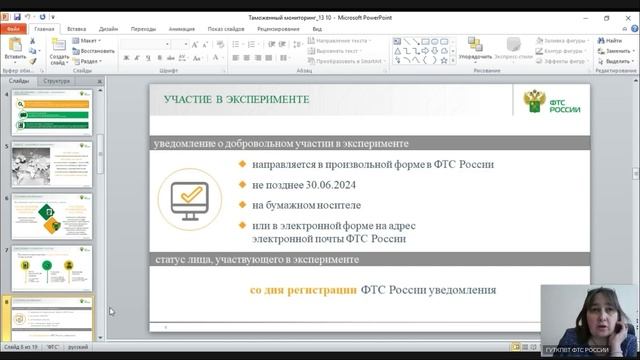Click the Copy icon in clipboard group

(x=33, y=51)
